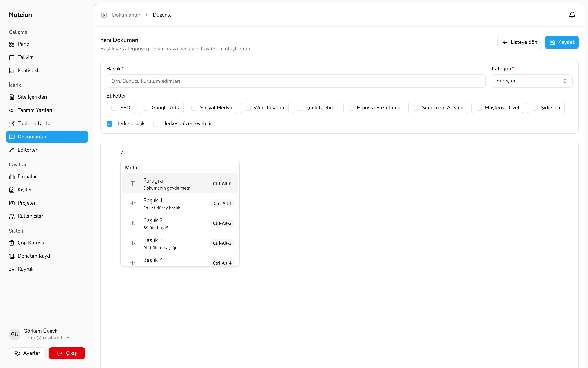Uncheck Herkese açık
588x368 pixels.
110,124
